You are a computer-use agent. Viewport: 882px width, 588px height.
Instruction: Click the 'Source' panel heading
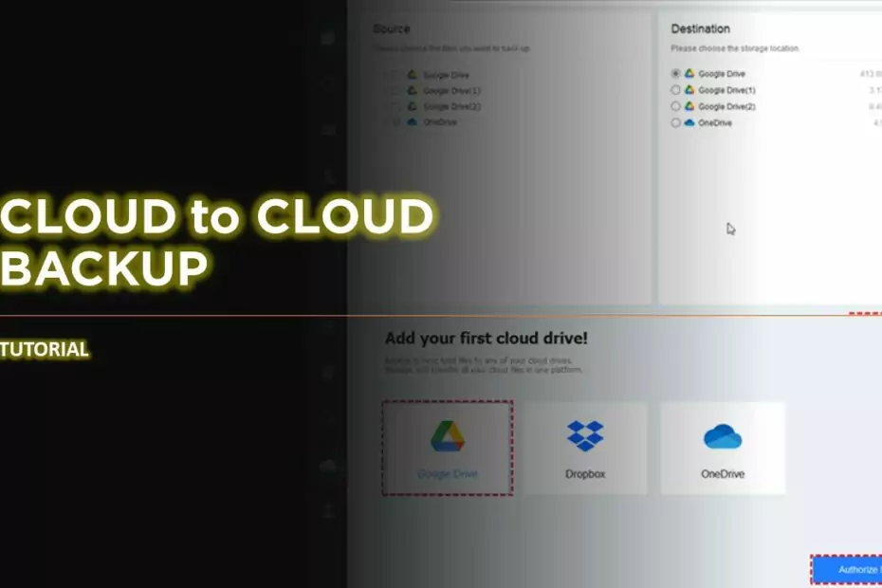[392, 28]
